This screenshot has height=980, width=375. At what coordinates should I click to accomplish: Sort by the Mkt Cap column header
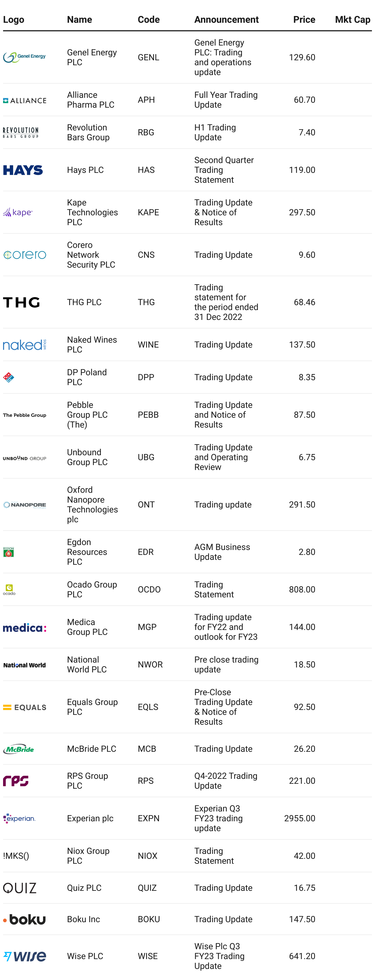point(352,19)
